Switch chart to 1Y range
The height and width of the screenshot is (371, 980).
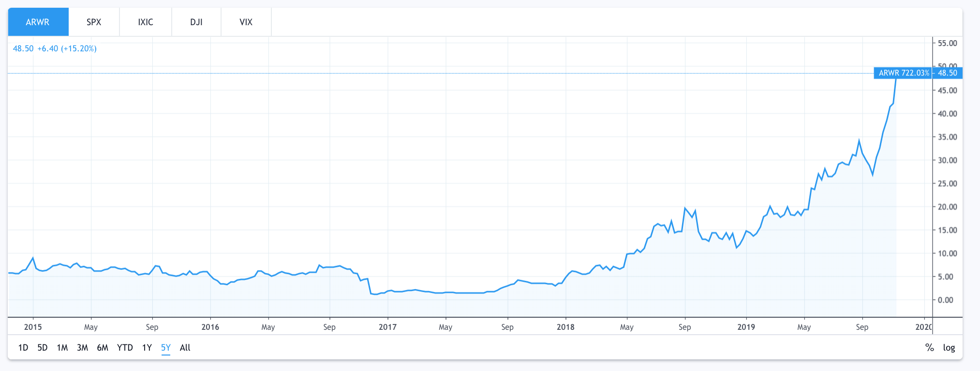147,347
